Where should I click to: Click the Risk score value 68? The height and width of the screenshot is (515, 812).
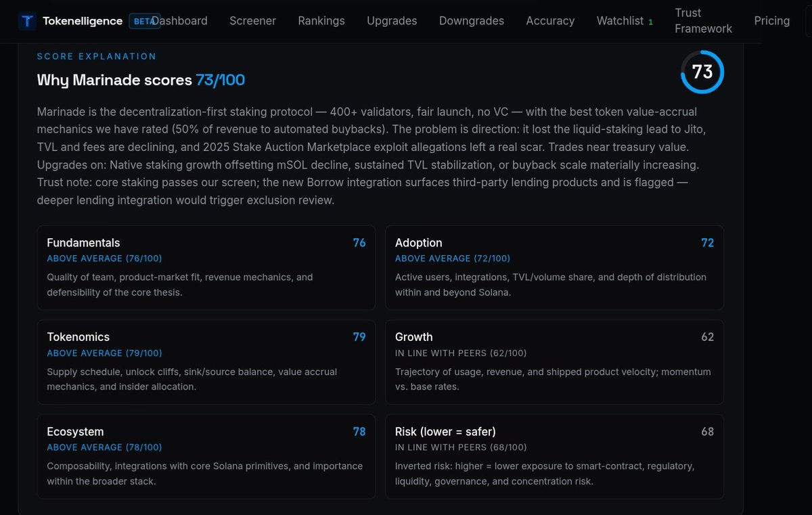coord(708,432)
